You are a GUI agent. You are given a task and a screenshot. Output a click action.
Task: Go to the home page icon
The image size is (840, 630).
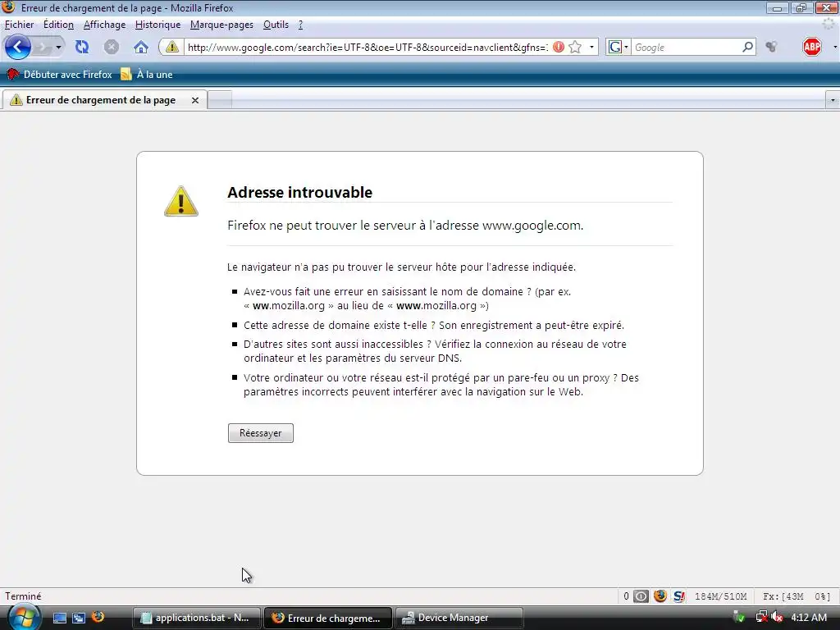tap(141, 47)
